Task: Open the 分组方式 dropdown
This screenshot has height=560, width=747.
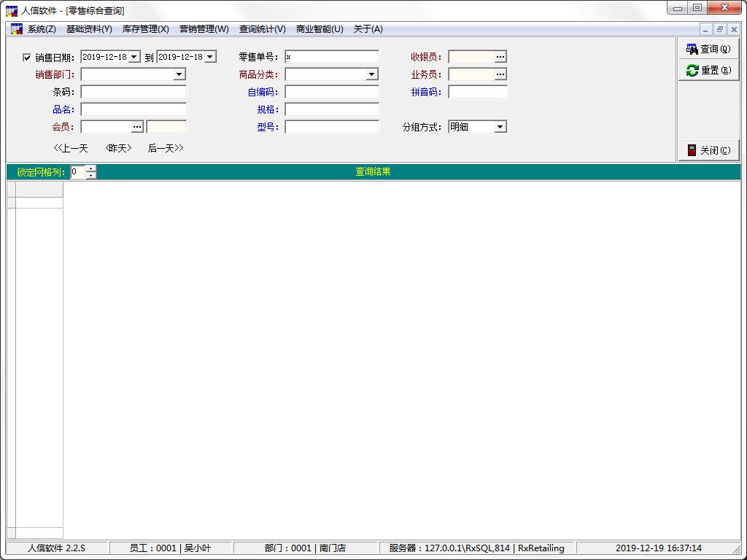Action: 500,127
